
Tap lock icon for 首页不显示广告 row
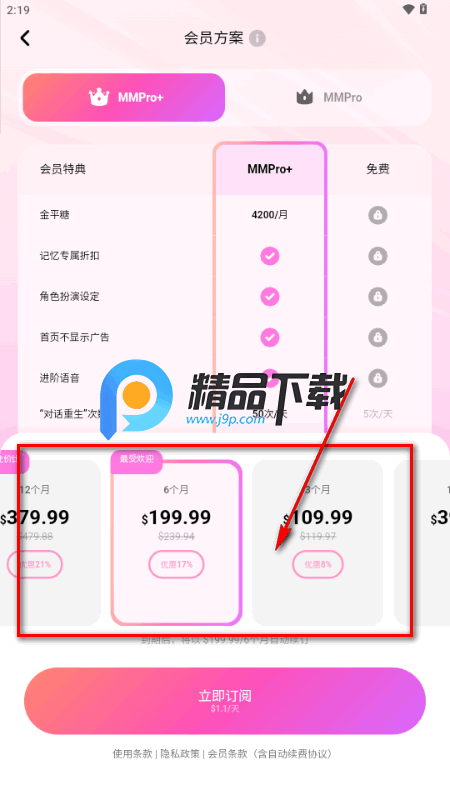(x=378, y=337)
